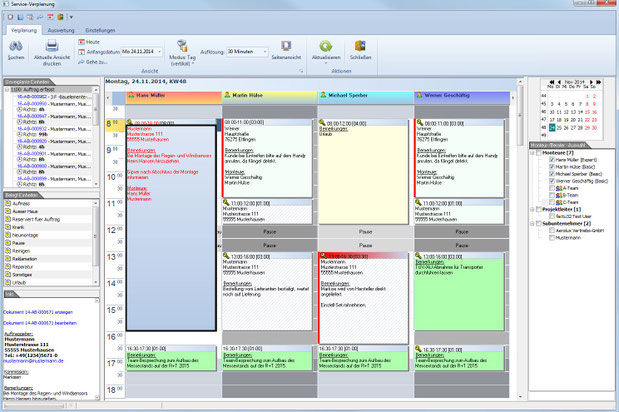Collapse the Monteure tree group

pyautogui.click(x=532, y=153)
